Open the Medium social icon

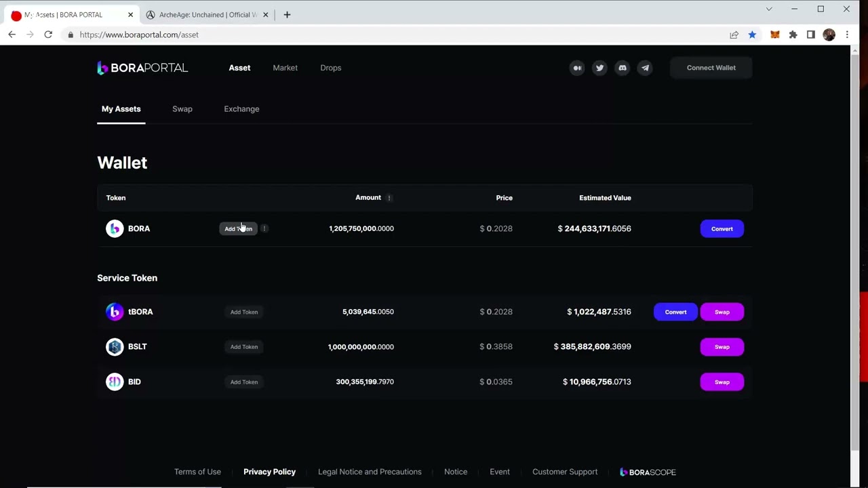[577, 68]
